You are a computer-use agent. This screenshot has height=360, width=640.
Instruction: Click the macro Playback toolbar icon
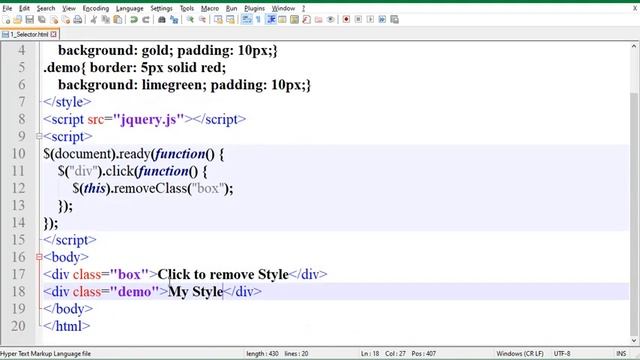(x=370, y=20)
